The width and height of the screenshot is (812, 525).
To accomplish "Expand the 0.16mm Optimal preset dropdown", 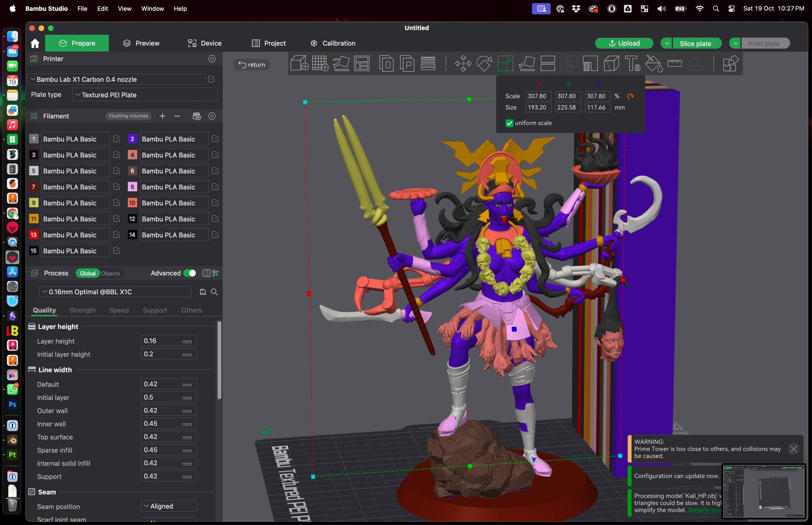I will click(116, 292).
